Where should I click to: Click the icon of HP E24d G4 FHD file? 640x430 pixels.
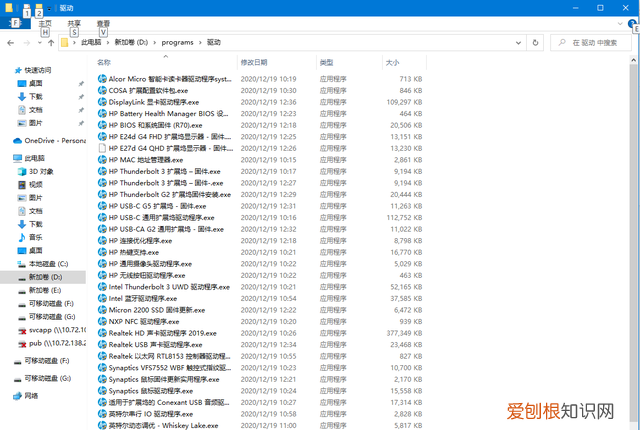pos(102,137)
